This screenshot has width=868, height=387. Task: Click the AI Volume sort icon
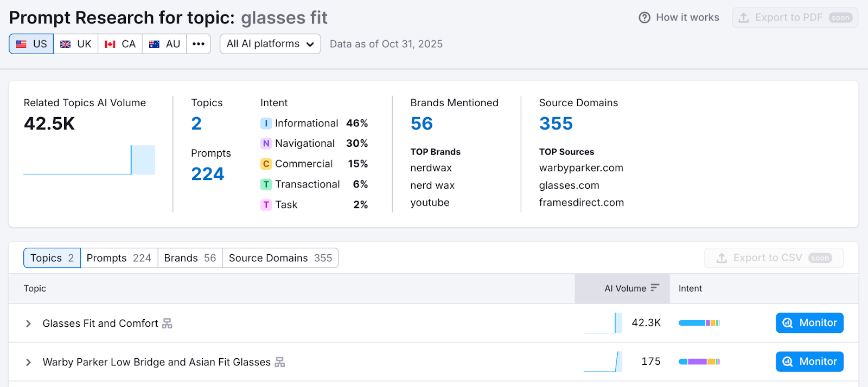point(655,288)
